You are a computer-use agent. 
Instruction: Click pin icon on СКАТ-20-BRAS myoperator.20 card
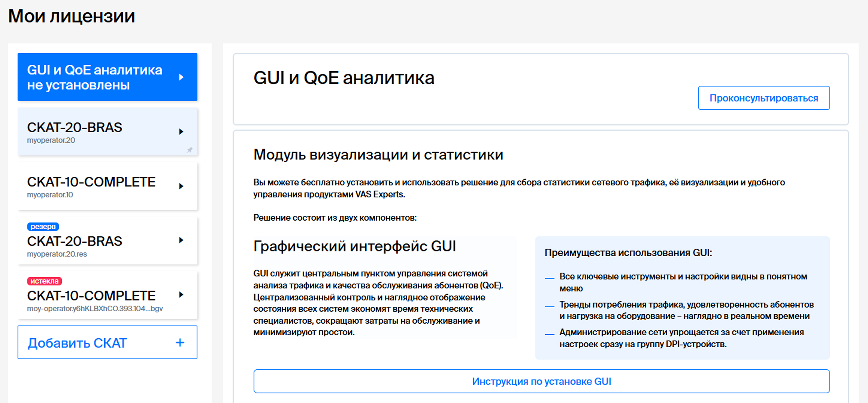tap(190, 150)
